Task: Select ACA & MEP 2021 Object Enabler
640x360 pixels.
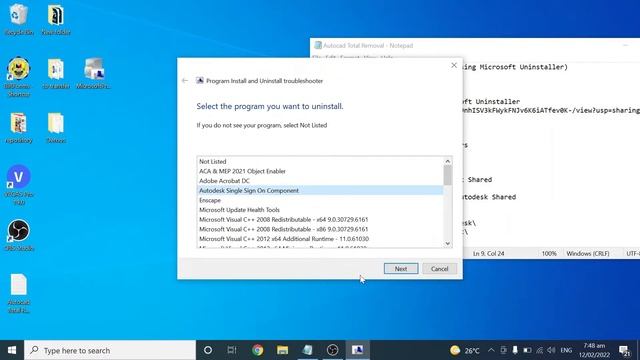Action: tap(320, 171)
